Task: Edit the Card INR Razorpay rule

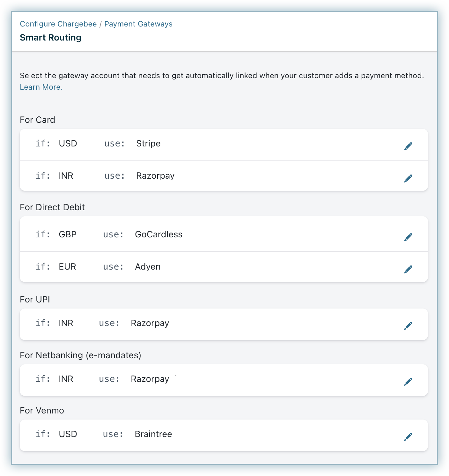Action: (408, 178)
